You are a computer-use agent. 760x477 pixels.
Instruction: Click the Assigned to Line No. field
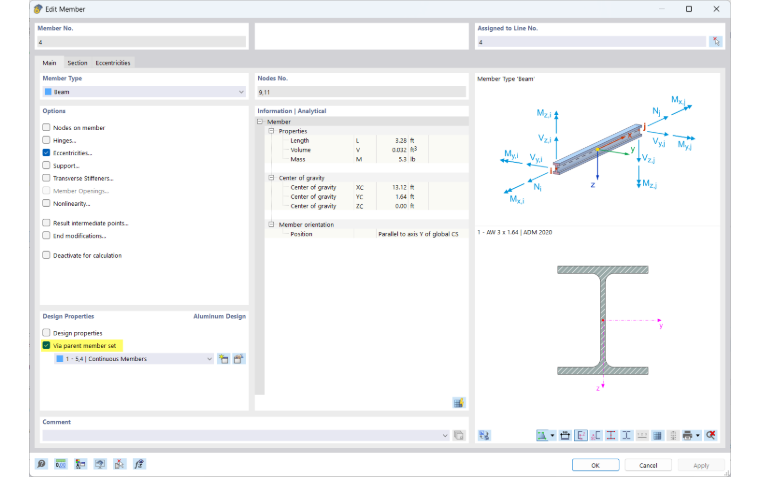591,42
